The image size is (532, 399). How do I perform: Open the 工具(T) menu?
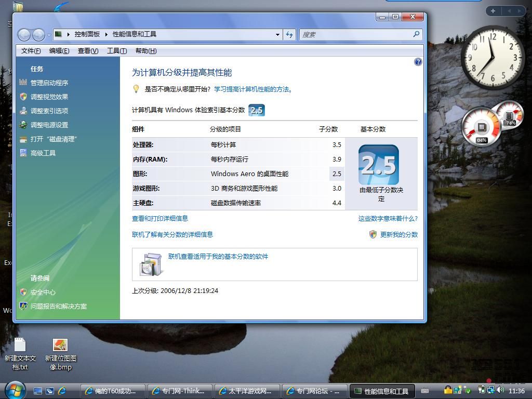(116, 51)
